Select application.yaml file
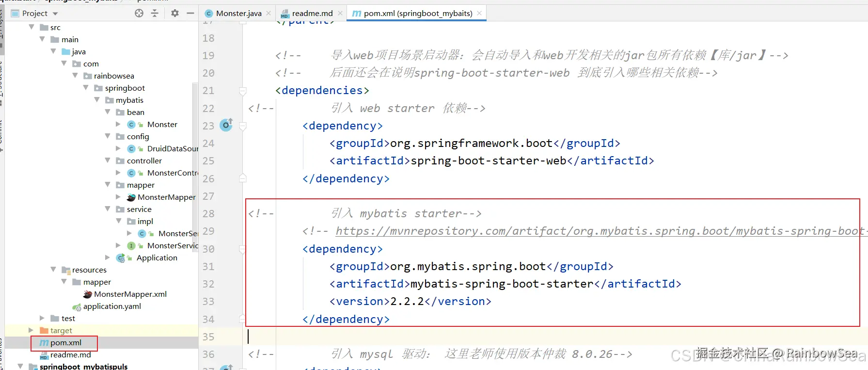Viewport: 868px width, 370px height. coord(112,306)
